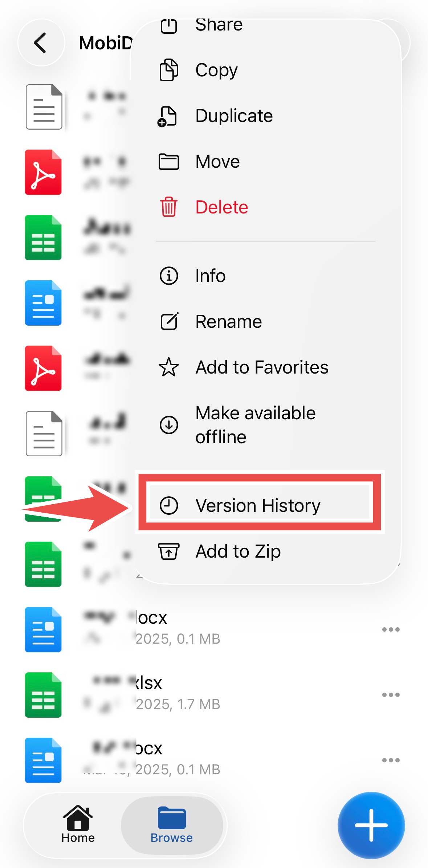The height and width of the screenshot is (868, 428).
Task: Tap the blue plus add button
Action: (371, 825)
